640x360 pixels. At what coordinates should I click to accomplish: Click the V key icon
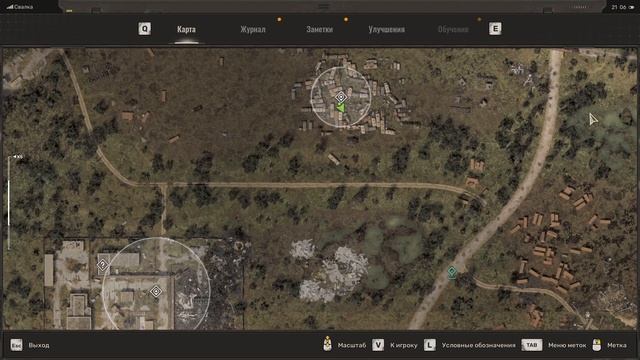tap(378, 345)
